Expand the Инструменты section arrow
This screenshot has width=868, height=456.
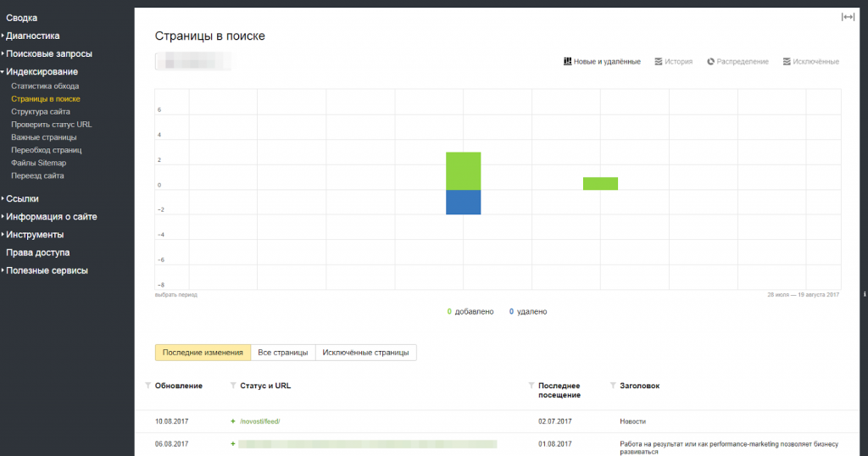[x=3, y=235]
